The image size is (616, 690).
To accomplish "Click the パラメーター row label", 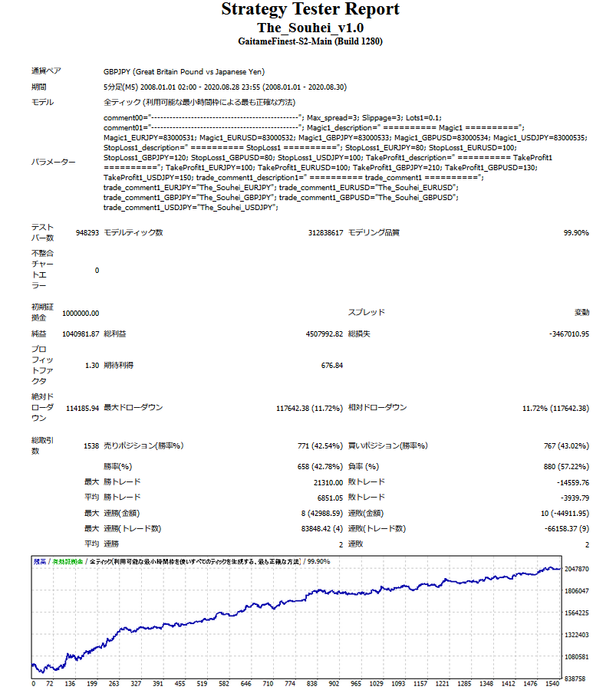I will coord(53,163).
